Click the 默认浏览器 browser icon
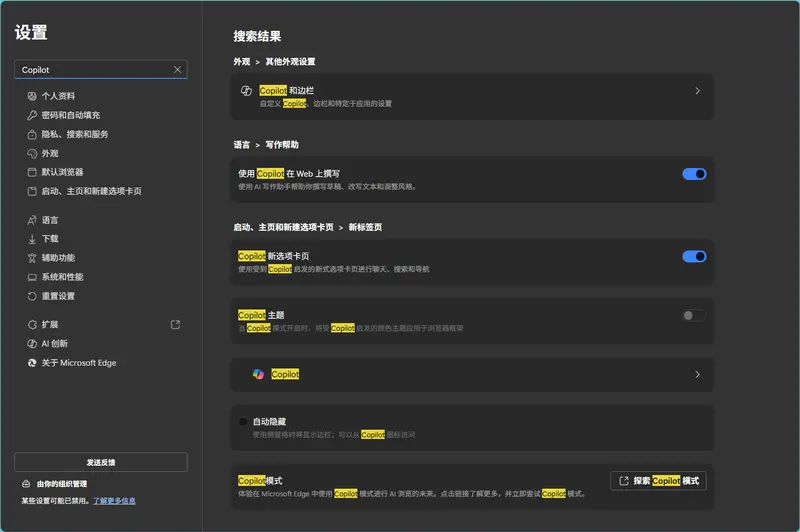800x532 pixels. coord(32,172)
